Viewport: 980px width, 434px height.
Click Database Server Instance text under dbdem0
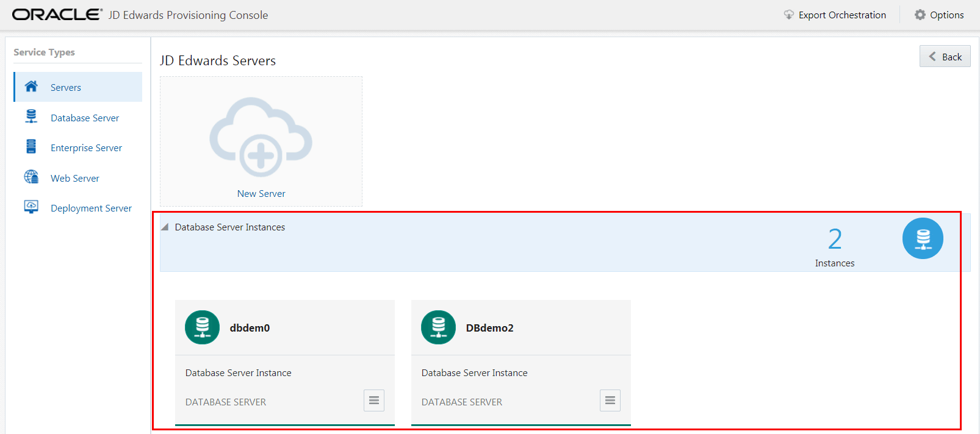tap(239, 372)
